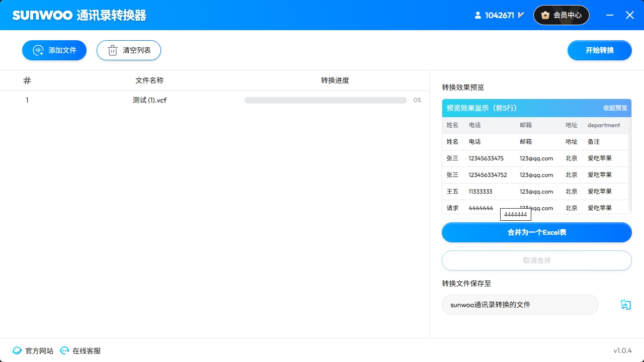Open the 会员中心 member center
The width and height of the screenshot is (644, 362).
click(561, 15)
